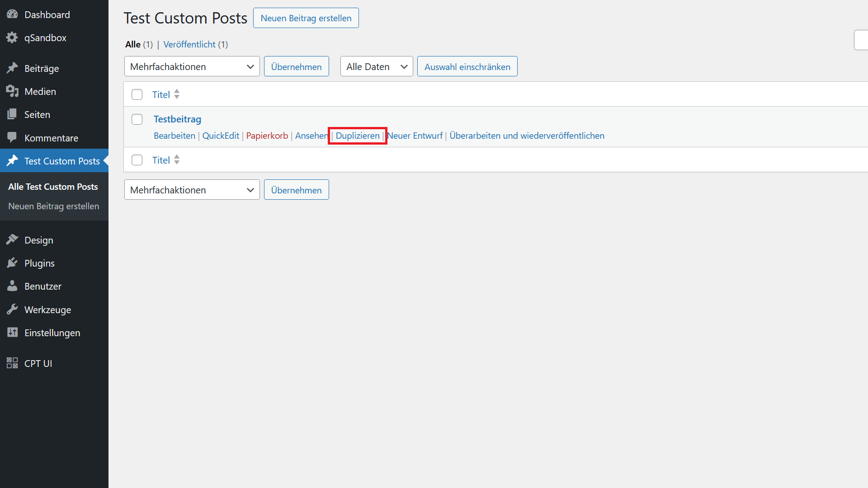This screenshot has height=488, width=868.
Task: Click sort arrows beside top Titel header
Action: [x=177, y=94]
